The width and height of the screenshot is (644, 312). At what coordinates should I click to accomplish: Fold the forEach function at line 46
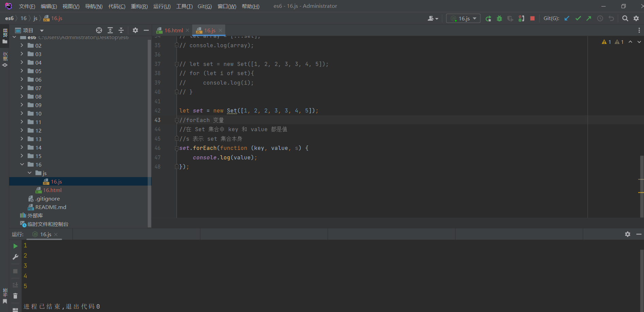click(x=177, y=148)
